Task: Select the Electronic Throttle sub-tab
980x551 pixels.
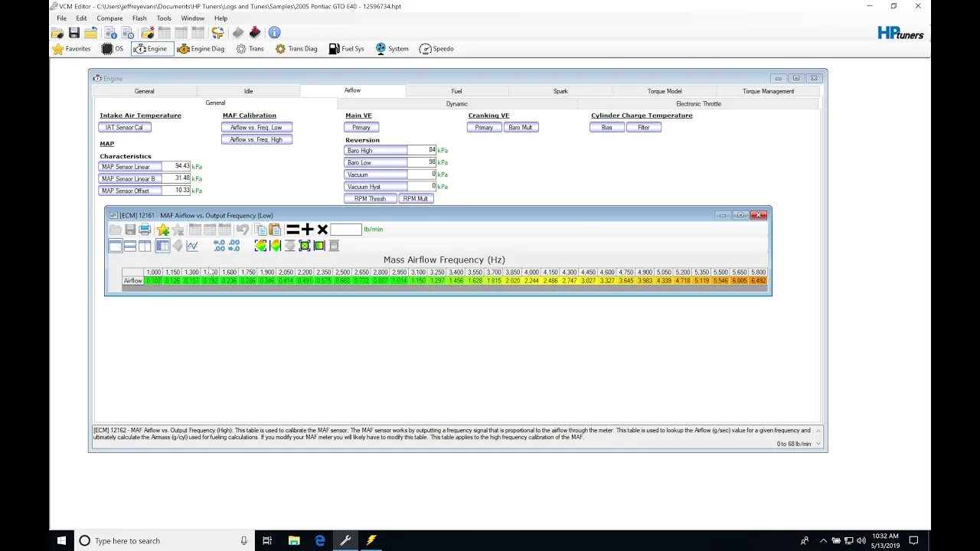Action: point(698,103)
